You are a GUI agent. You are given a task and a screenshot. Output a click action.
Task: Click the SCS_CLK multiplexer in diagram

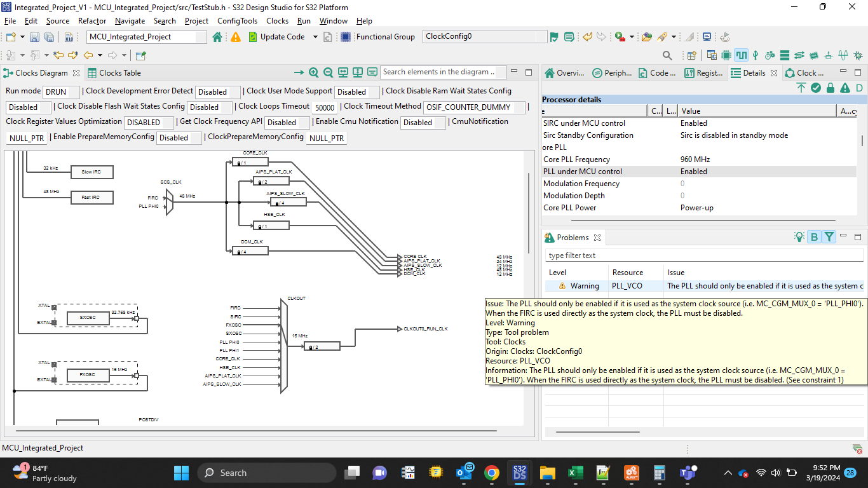pos(169,202)
